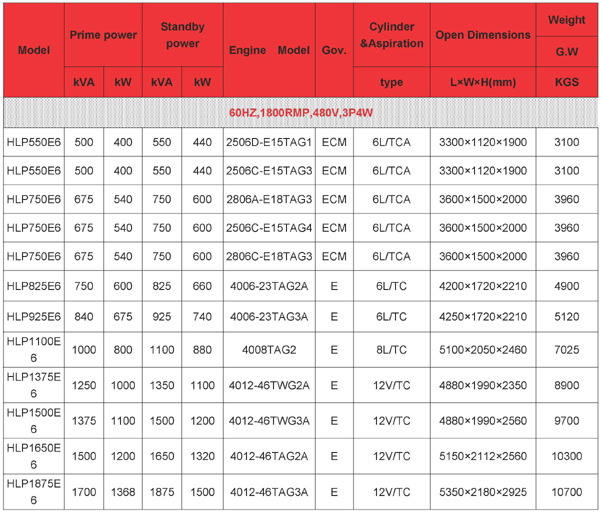Select standby kVA value "1650"
Screen dimensions: 600x512
click(x=162, y=456)
